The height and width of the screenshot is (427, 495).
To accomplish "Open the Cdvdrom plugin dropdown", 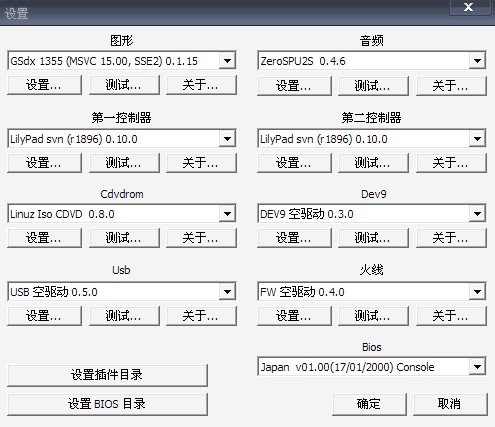I will tap(227, 214).
